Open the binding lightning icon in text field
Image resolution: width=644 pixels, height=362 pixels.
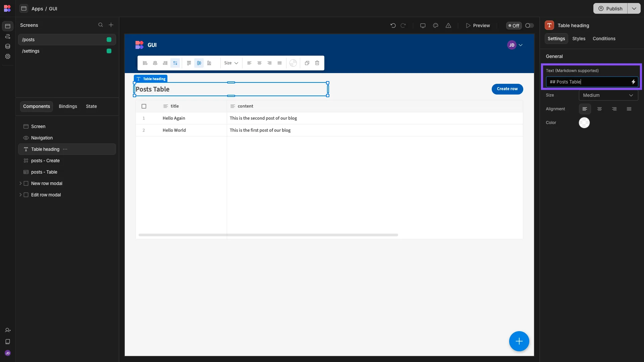click(633, 82)
